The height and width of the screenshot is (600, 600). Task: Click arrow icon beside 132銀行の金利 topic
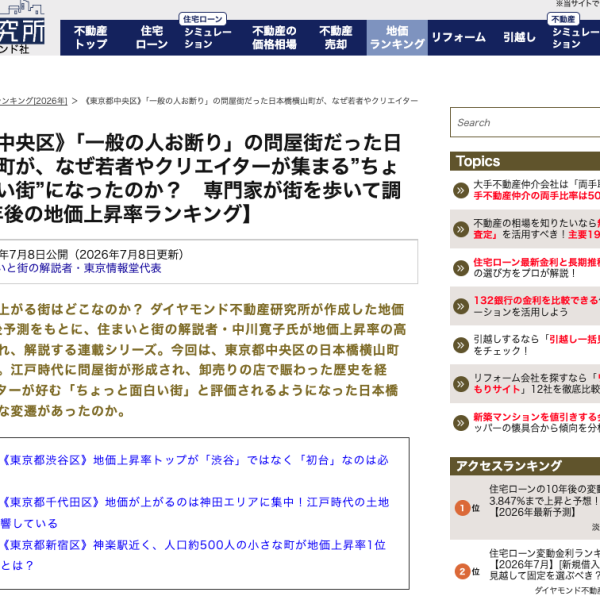[x=461, y=307]
